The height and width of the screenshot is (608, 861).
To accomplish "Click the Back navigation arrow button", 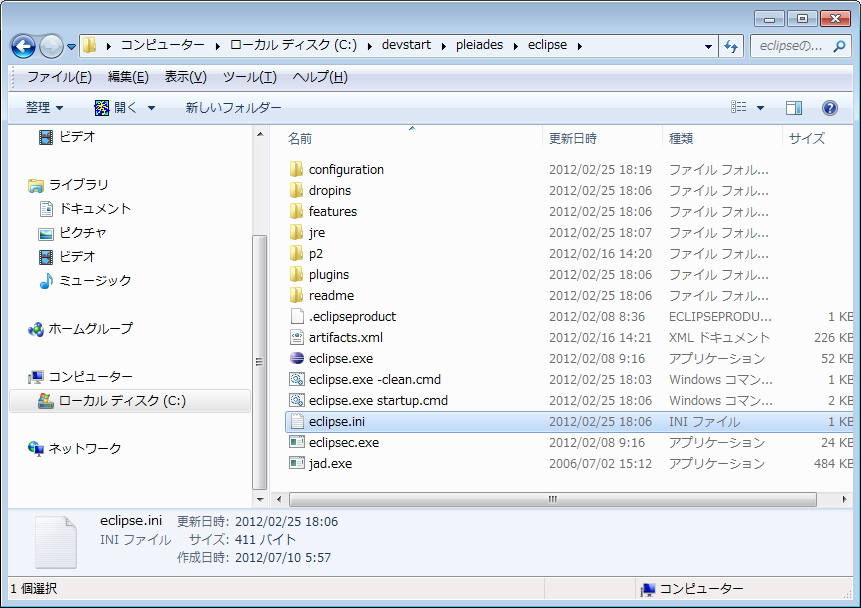I will [x=23, y=46].
